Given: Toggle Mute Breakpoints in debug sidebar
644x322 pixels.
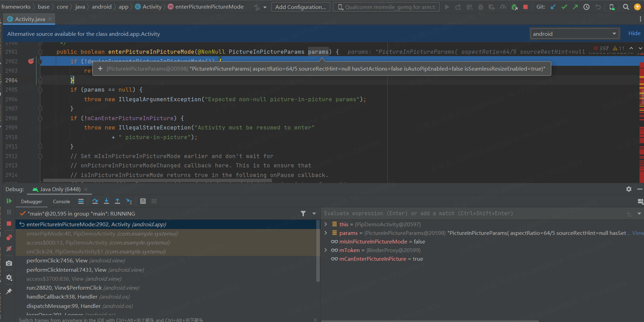Looking at the screenshot, I should 9,248.
